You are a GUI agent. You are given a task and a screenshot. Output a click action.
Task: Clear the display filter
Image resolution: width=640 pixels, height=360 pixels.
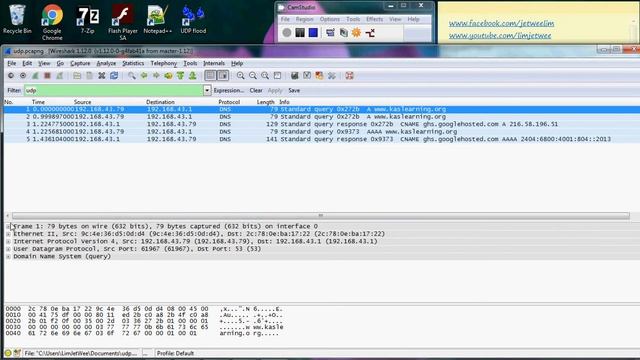click(x=256, y=91)
